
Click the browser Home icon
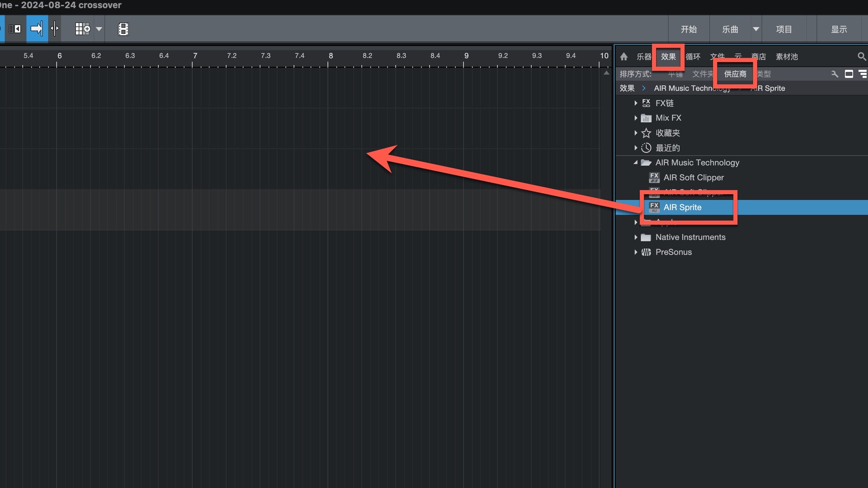pyautogui.click(x=624, y=56)
